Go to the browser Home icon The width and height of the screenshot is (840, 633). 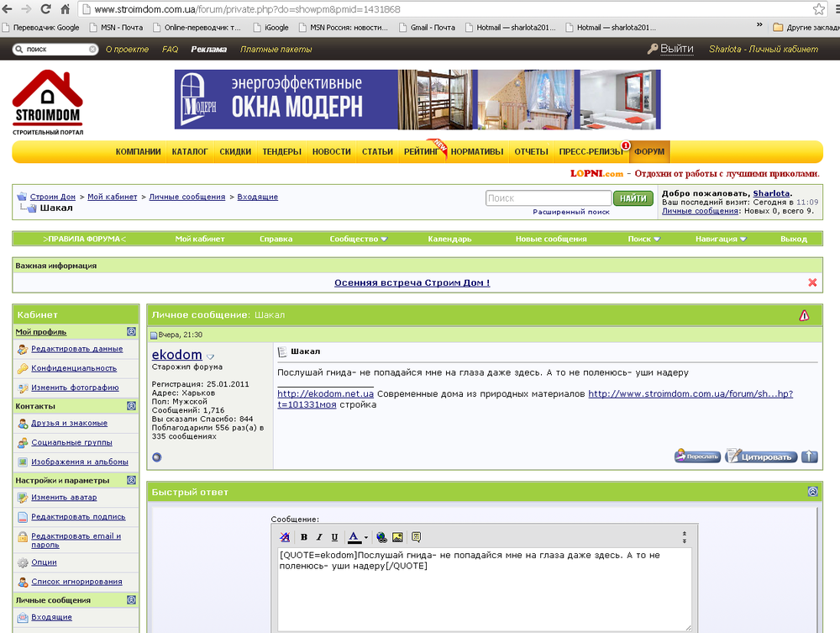click(x=65, y=9)
